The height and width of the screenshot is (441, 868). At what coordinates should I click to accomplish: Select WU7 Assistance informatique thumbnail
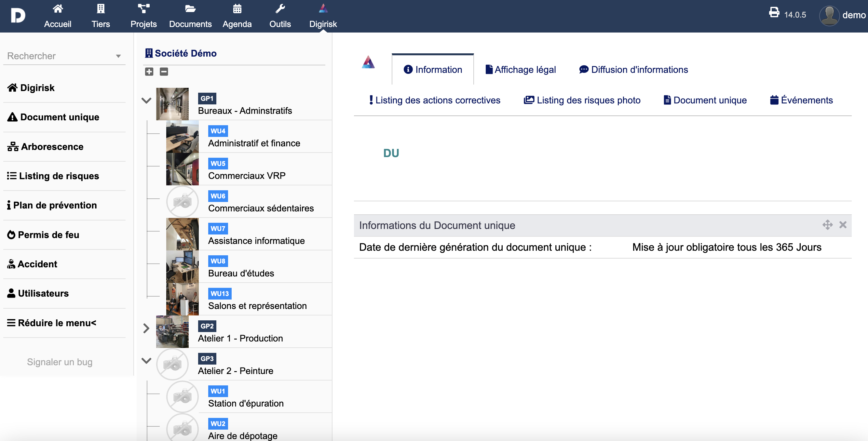coord(182,234)
